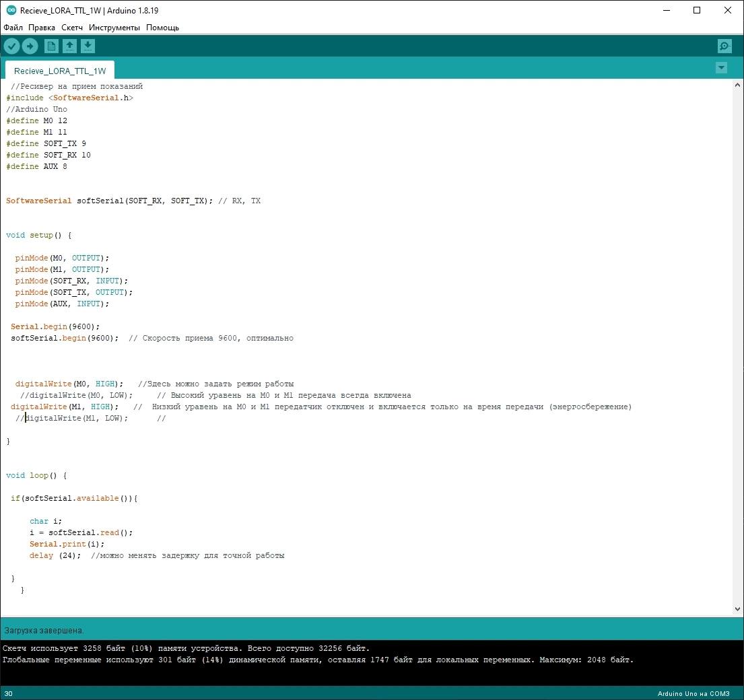Click the console line starting 'Глобальные переменные используют'
744x700 pixels.
point(318,660)
